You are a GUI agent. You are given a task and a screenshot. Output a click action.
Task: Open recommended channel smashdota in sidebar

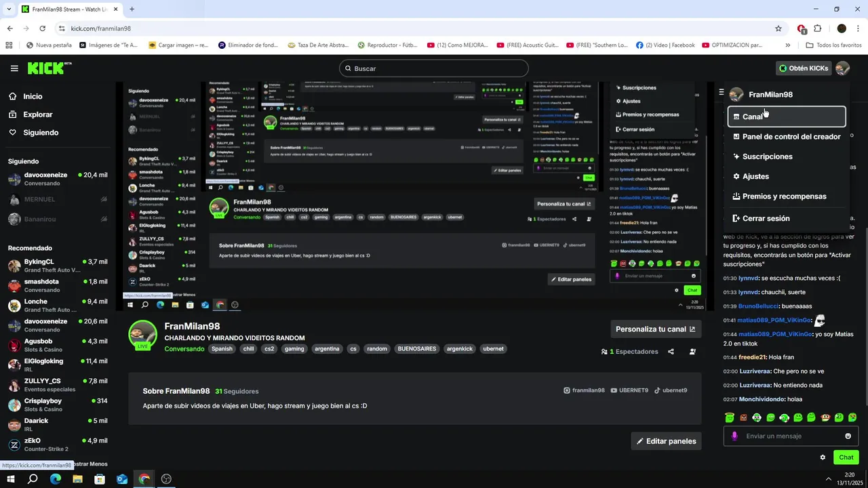(58, 285)
